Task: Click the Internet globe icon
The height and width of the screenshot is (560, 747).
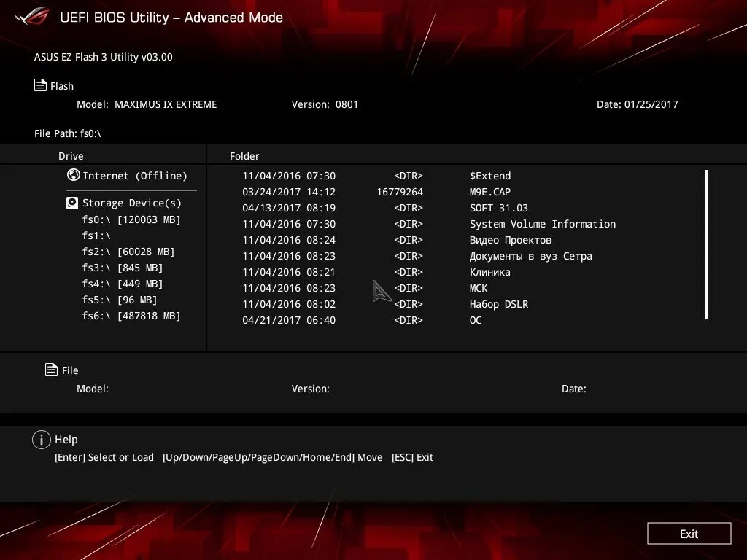Action: pos(74,175)
